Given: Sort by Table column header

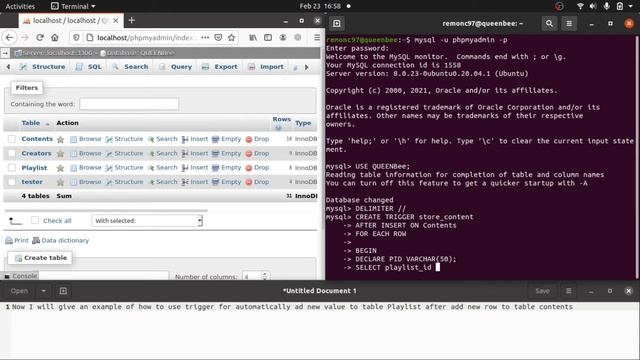Looking at the screenshot, I should pos(31,123).
